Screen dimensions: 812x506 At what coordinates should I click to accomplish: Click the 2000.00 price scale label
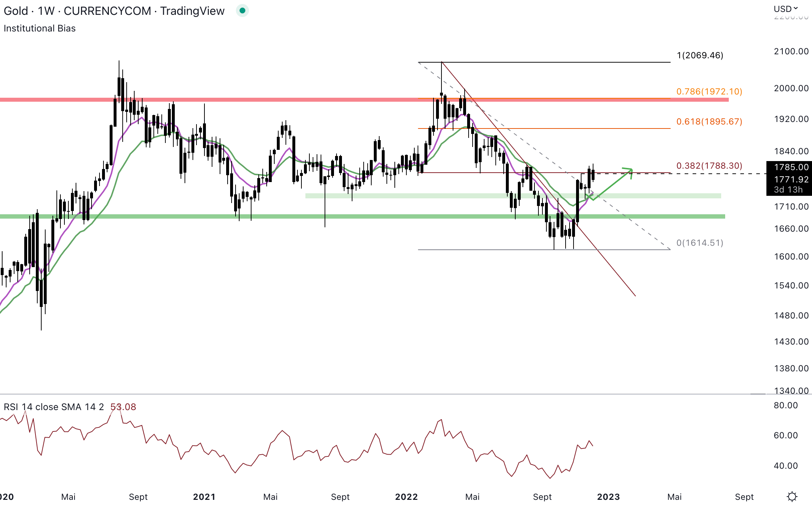791,88
